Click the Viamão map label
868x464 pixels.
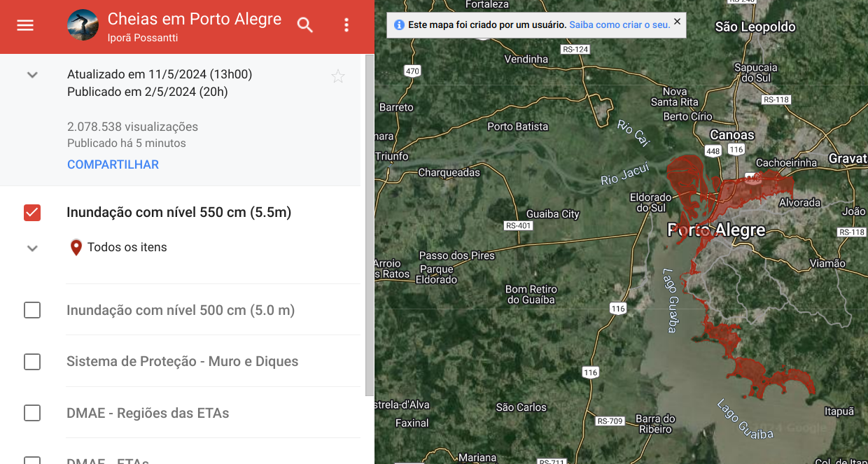click(x=827, y=263)
